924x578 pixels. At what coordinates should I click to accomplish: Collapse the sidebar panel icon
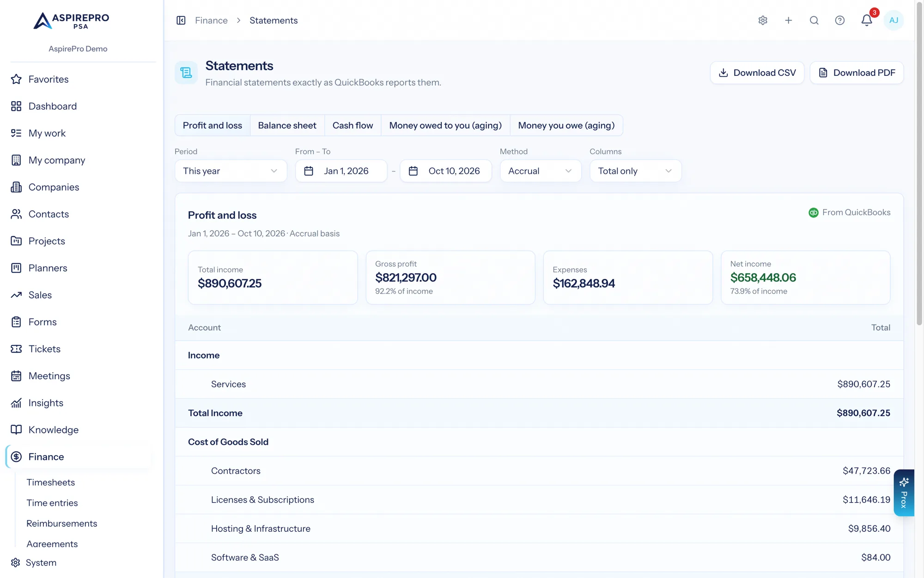[x=181, y=20]
